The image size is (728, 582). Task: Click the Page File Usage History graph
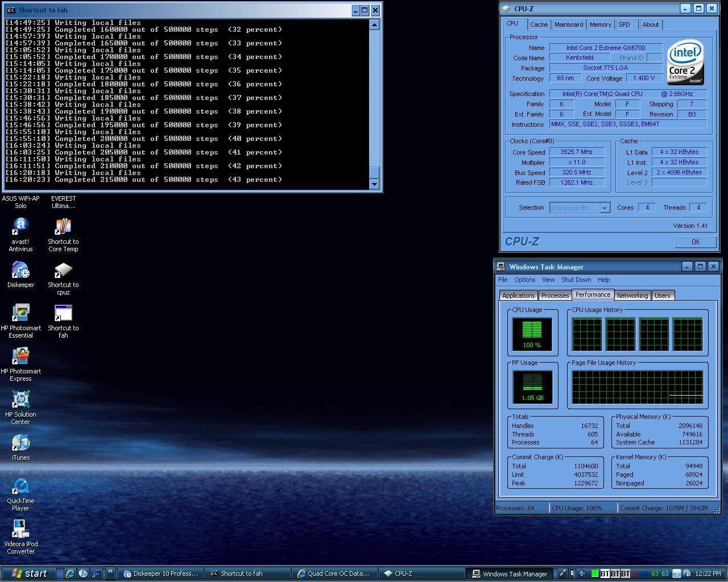638,387
